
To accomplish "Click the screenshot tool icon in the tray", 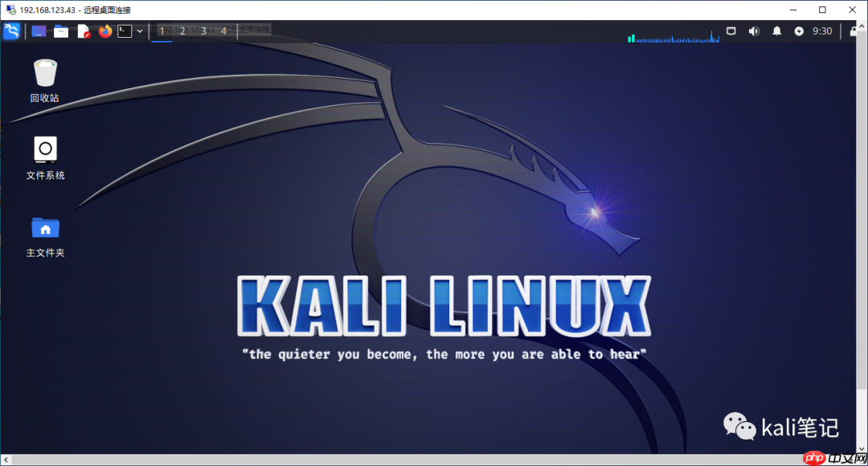I will pyautogui.click(x=732, y=31).
